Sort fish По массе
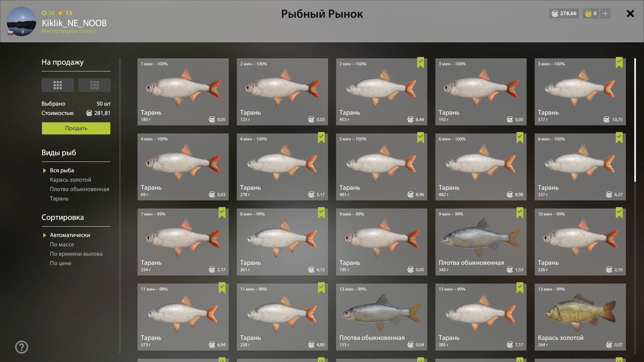This screenshot has height=362, width=644. (x=62, y=244)
